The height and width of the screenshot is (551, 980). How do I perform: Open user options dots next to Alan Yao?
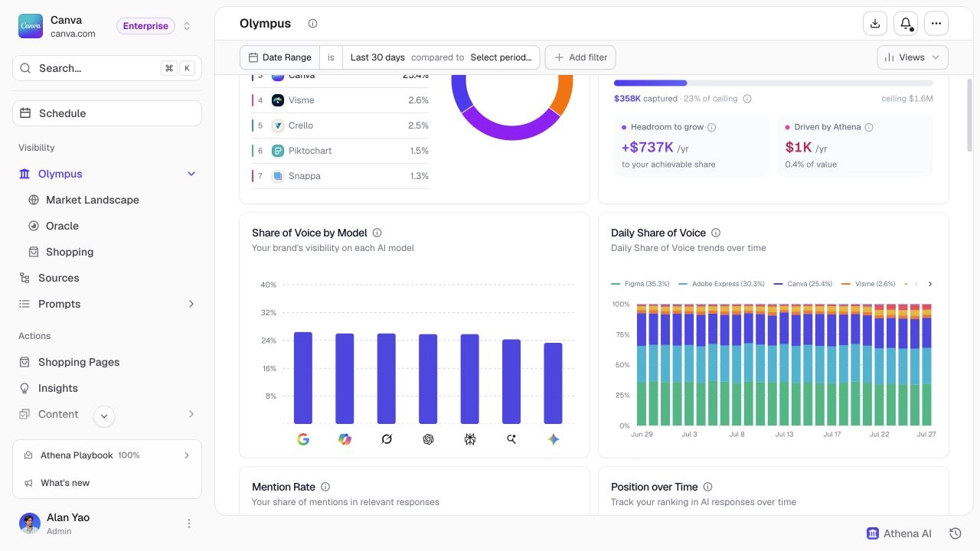click(189, 523)
